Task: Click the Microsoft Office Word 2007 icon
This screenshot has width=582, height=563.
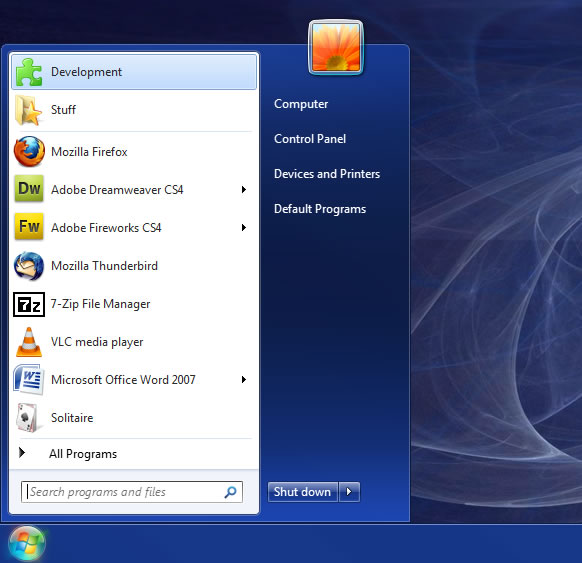Action: tap(29, 380)
